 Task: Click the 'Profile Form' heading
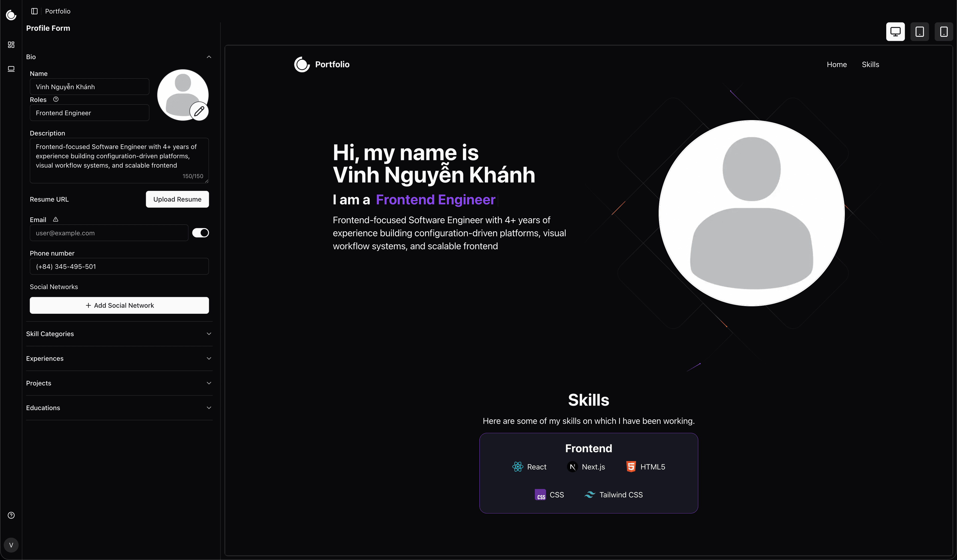48,28
